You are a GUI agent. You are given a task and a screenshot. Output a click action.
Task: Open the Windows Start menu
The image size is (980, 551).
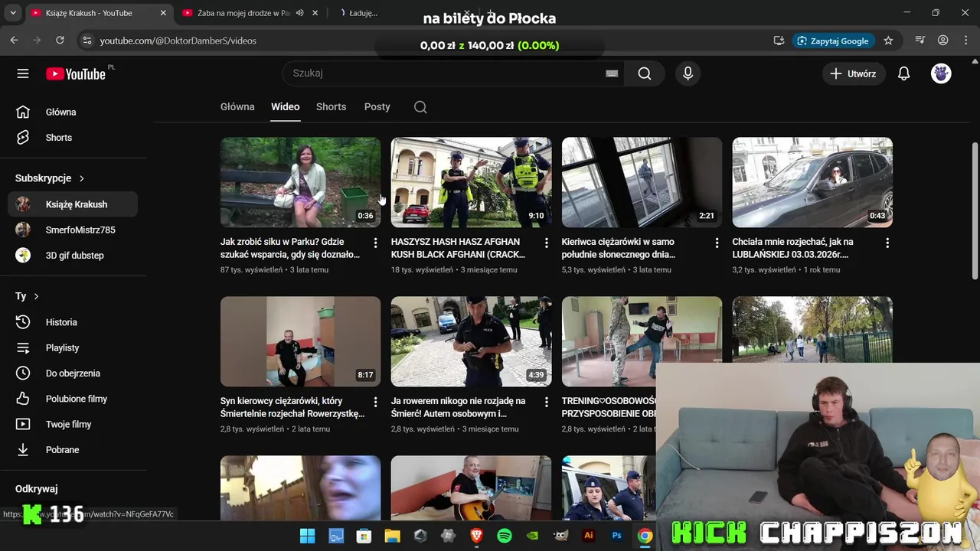pyautogui.click(x=307, y=536)
